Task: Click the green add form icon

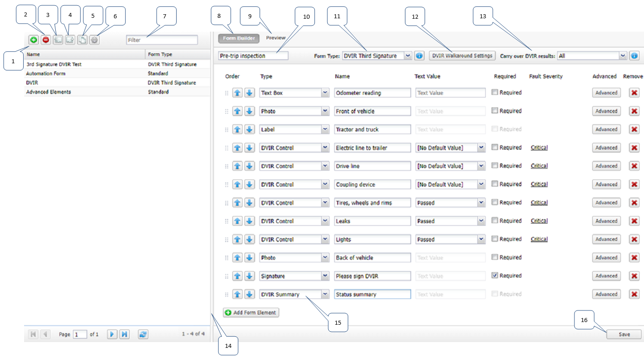Action: [33, 40]
